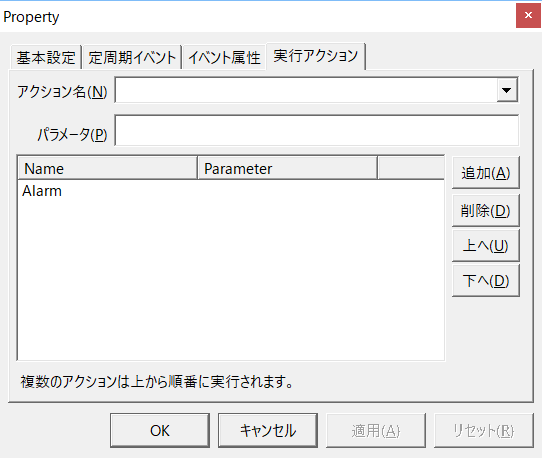Click the キャンセル button

268,430
